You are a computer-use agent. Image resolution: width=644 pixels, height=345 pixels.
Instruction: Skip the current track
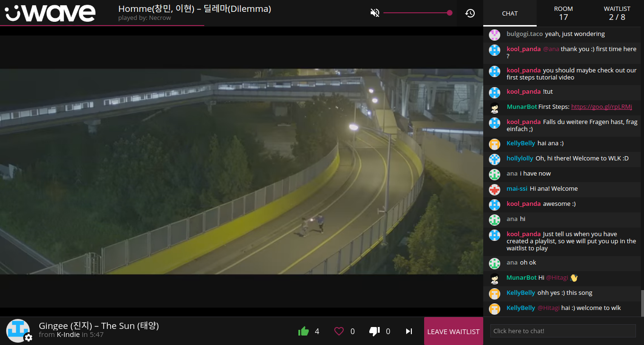(409, 331)
